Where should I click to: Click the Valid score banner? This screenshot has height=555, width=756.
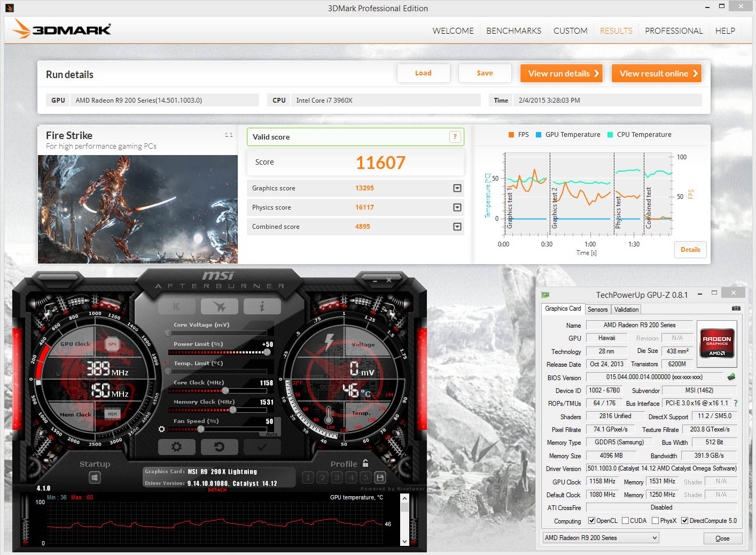[x=355, y=137]
